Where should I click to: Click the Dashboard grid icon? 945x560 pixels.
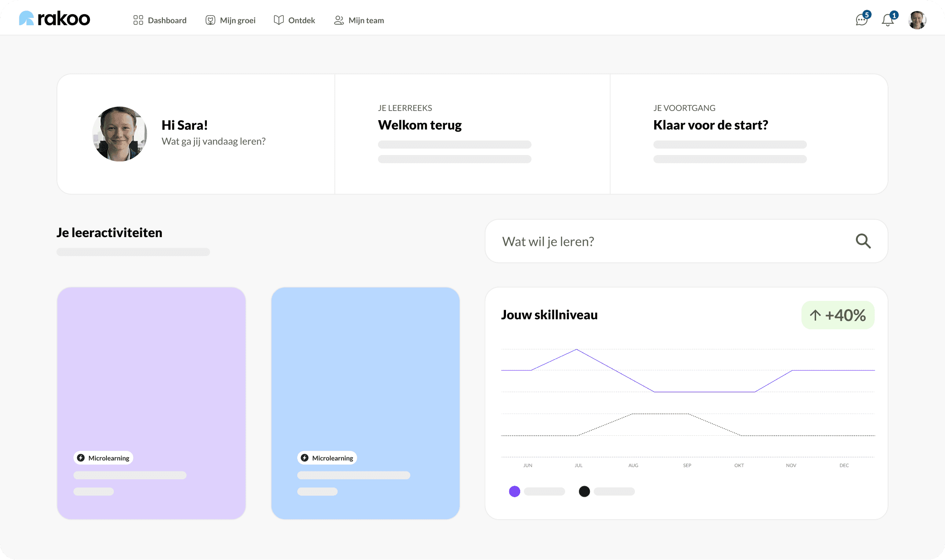[138, 20]
